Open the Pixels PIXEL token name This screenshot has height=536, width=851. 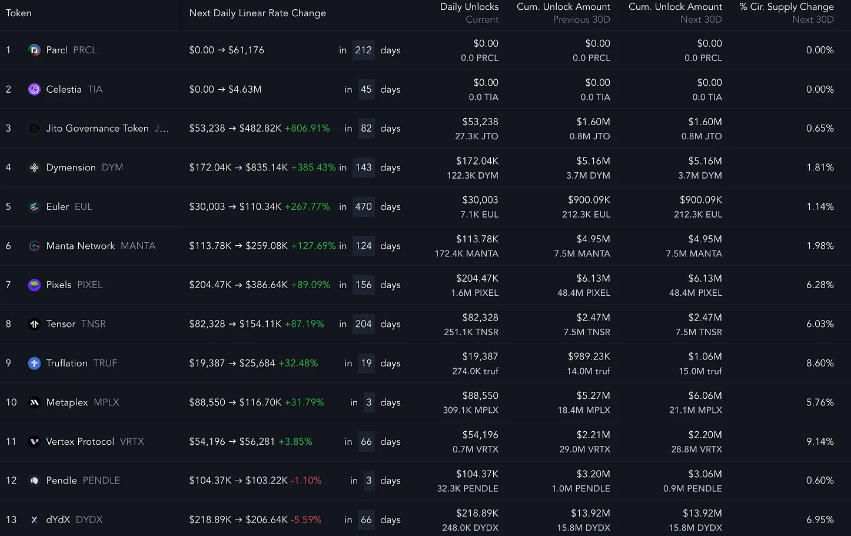pyautogui.click(x=74, y=285)
